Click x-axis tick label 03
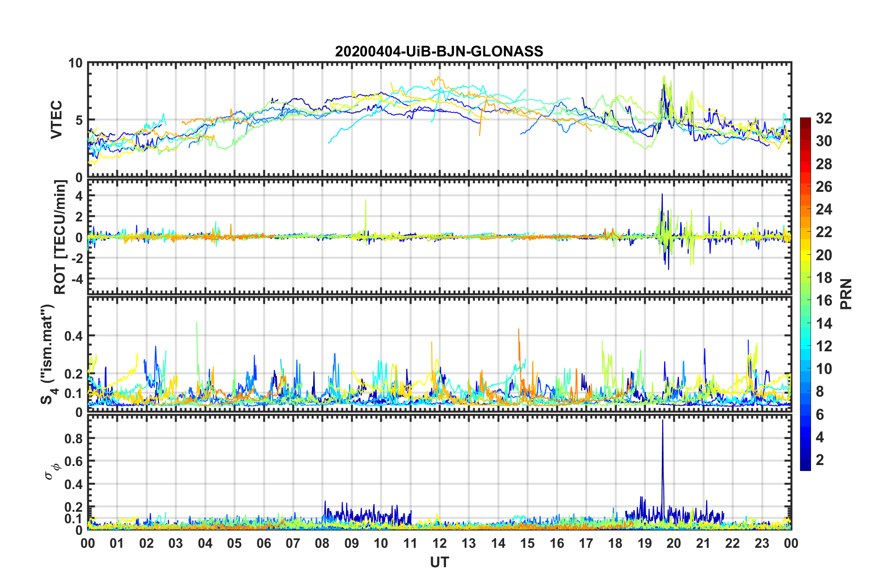 [x=176, y=543]
